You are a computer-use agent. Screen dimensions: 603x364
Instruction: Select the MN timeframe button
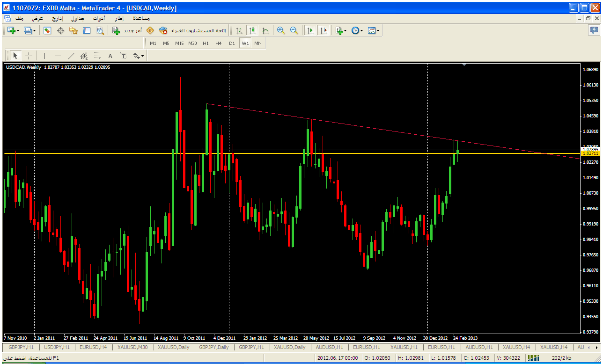(x=258, y=43)
